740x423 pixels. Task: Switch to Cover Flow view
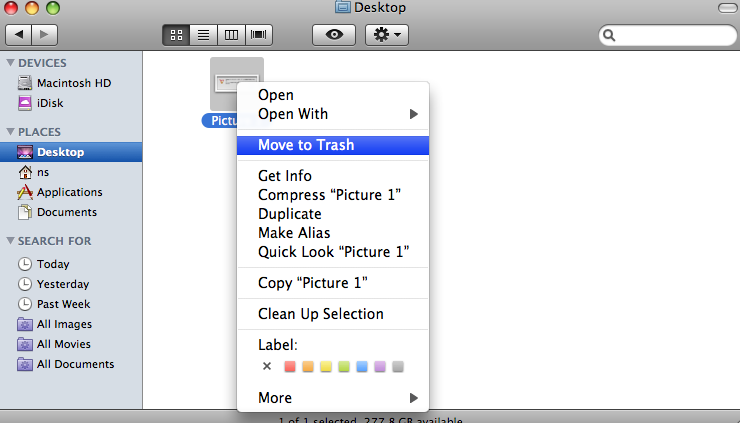click(259, 35)
